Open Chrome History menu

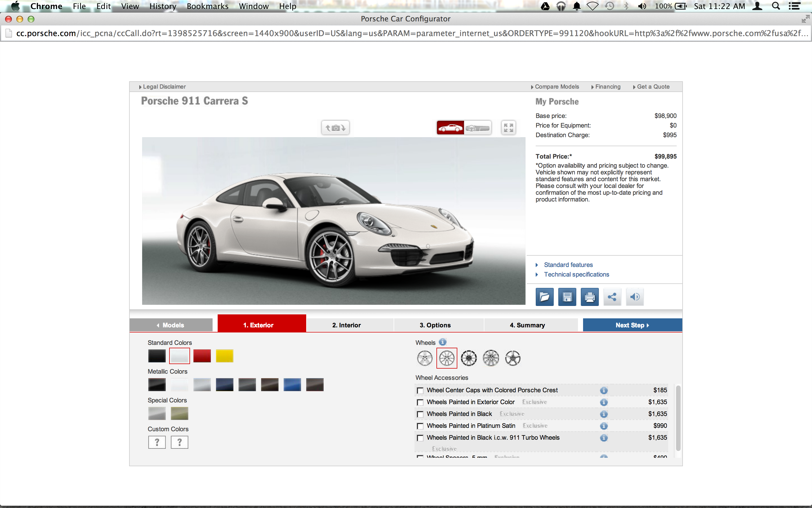click(x=163, y=6)
